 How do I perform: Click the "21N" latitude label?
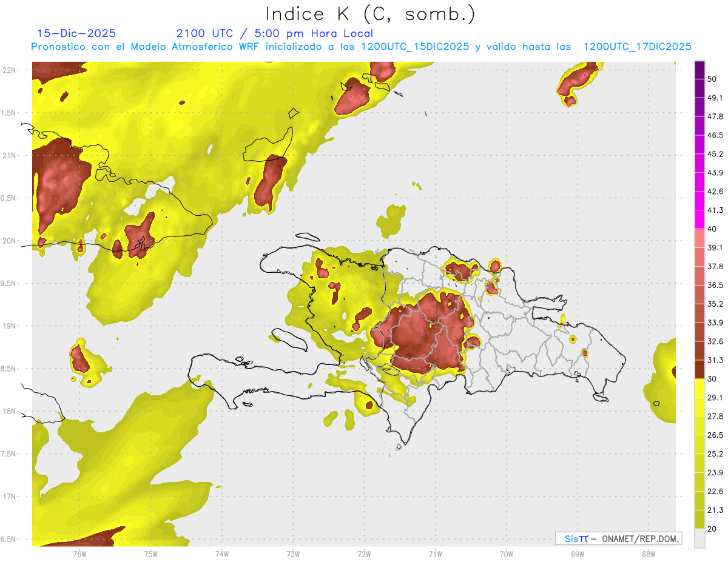pyautogui.click(x=10, y=155)
